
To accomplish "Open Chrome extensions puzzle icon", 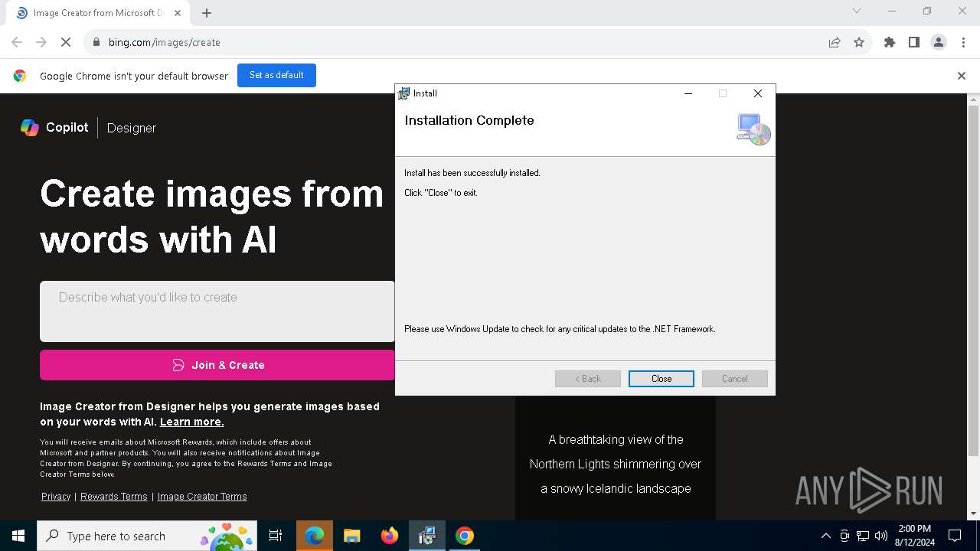I will (890, 42).
